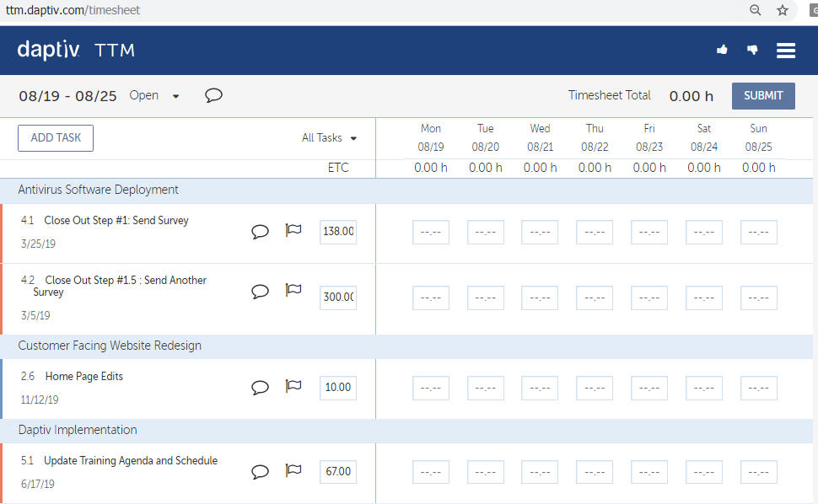Click Friday hours cell for task 4.1
The width and height of the screenshot is (818, 504).
tap(649, 233)
